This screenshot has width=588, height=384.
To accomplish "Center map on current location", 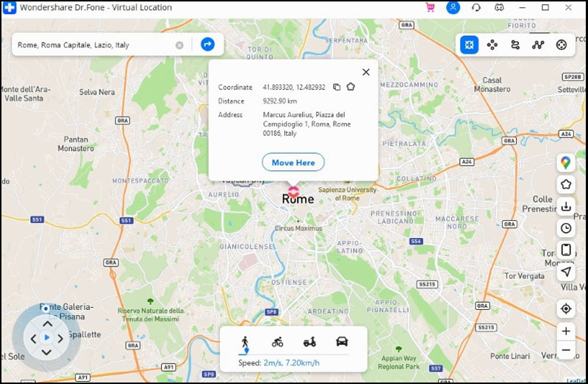I will (566, 308).
